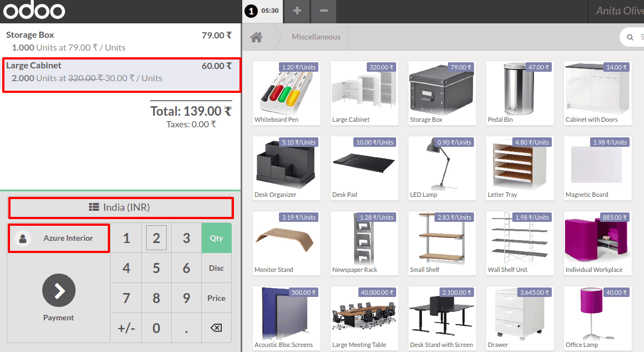This screenshot has height=352, width=644.
Task: Click the +/- sign key
Action: coord(127,328)
